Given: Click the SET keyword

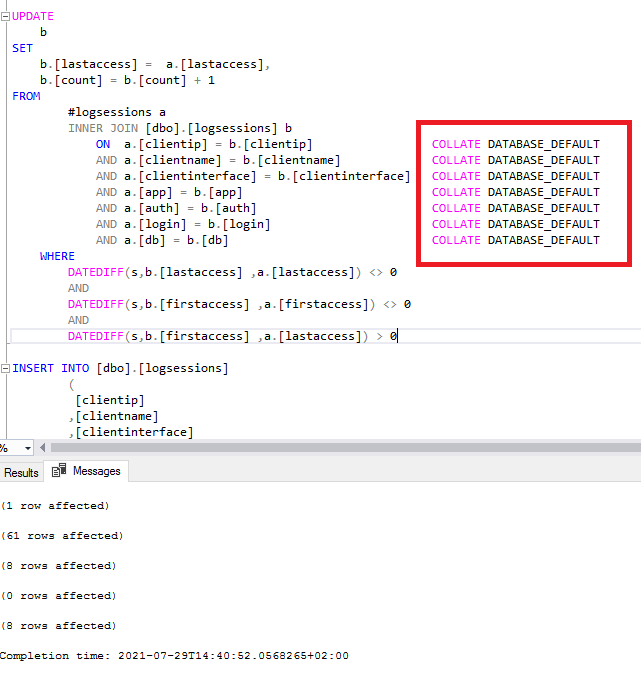Looking at the screenshot, I should (x=23, y=49).
